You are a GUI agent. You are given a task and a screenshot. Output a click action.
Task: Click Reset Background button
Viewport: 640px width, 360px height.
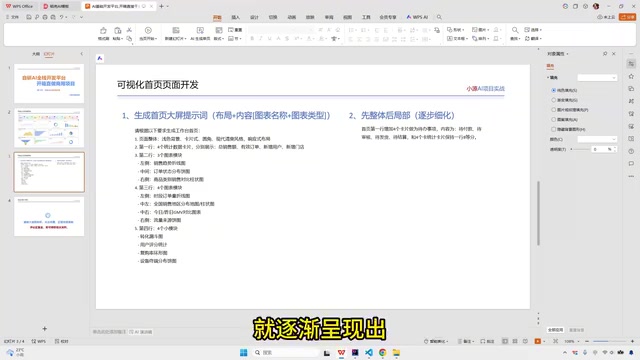[x=576, y=330]
